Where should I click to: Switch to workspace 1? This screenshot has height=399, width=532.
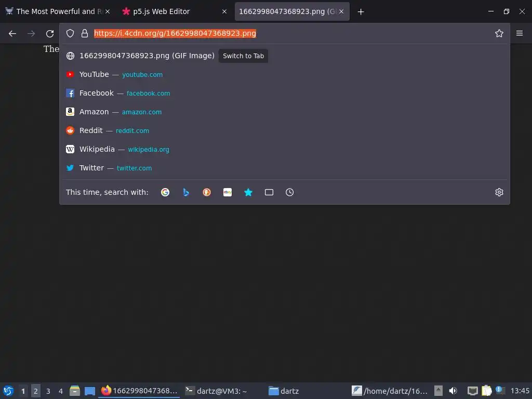(x=23, y=391)
